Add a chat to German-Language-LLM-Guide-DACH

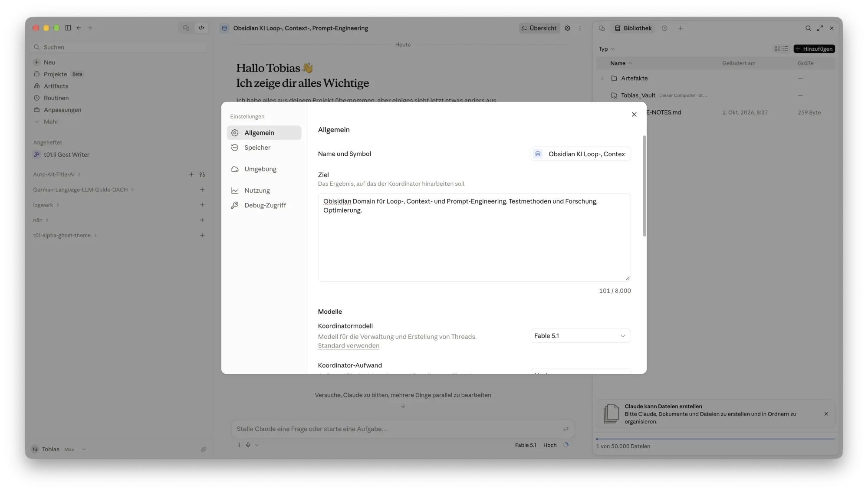(202, 190)
